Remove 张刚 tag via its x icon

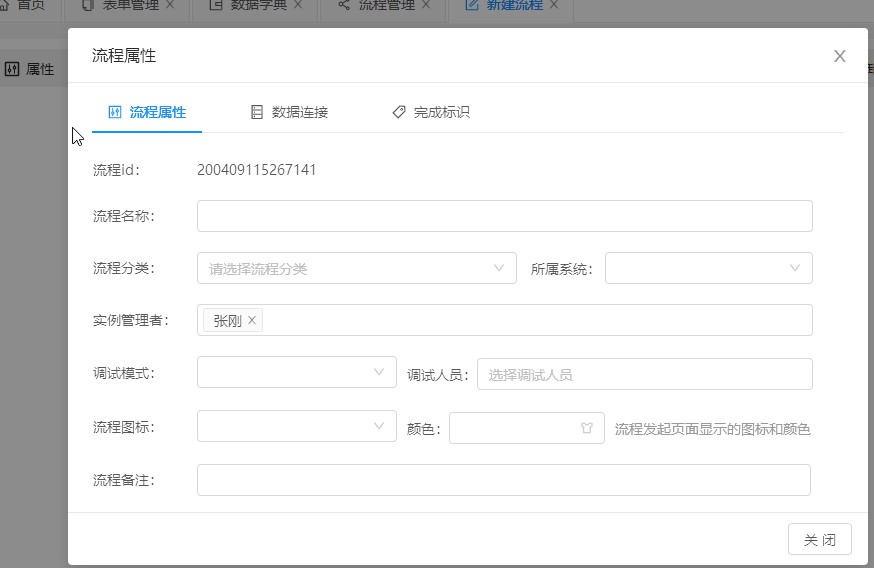pyautogui.click(x=252, y=320)
